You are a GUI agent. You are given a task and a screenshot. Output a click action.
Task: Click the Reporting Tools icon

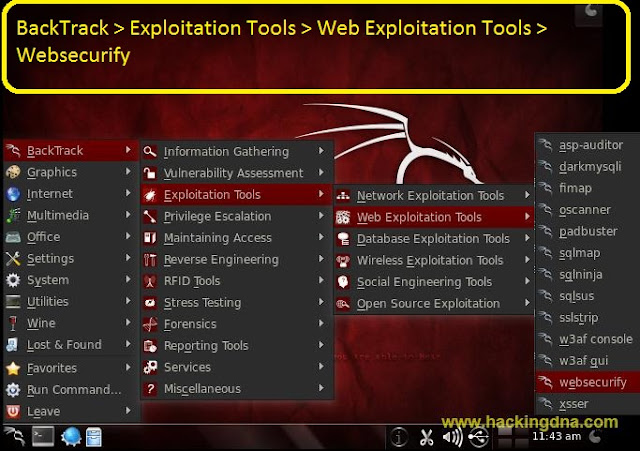(150, 346)
